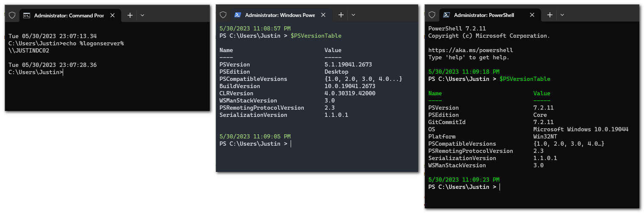Image resolution: width=644 pixels, height=213 pixels.
Task: Click the shield icon in PowerShell 7 window
Action: coord(432,15)
